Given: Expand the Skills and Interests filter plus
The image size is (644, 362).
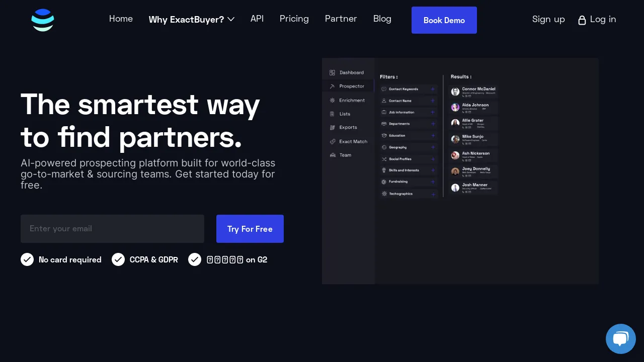Looking at the screenshot, I should [x=433, y=170].
